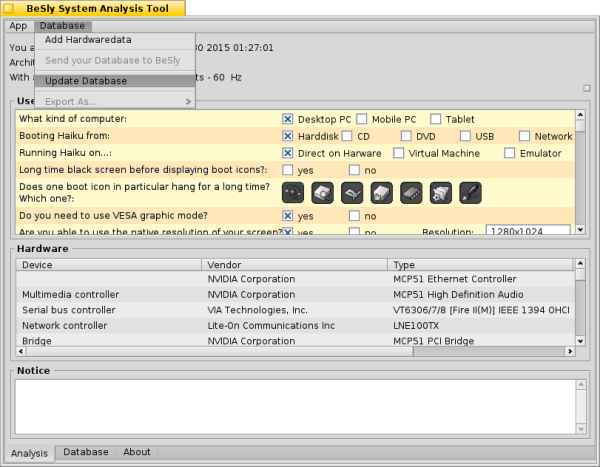600x467 pixels.
Task: Switch to the About tab
Action: click(137, 452)
